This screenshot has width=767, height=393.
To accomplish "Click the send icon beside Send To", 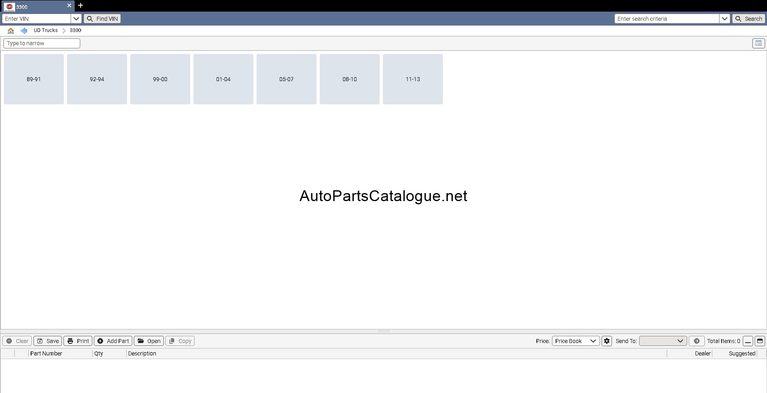I will (x=697, y=341).
